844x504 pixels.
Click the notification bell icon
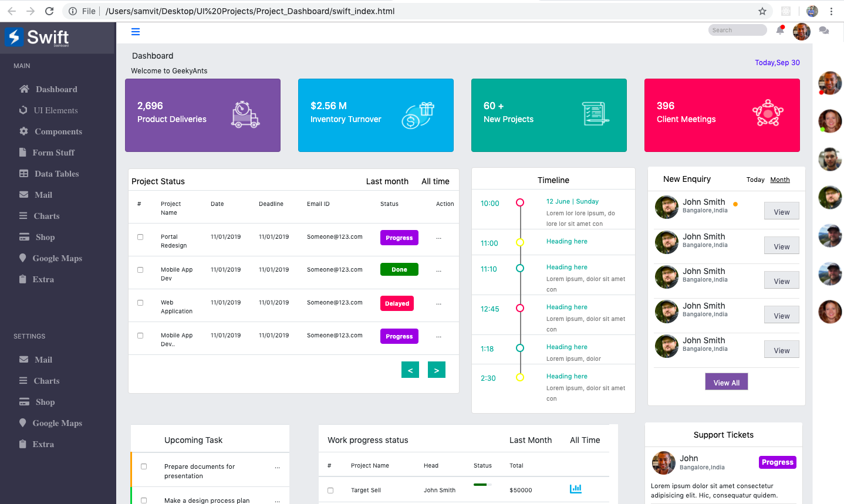780,30
